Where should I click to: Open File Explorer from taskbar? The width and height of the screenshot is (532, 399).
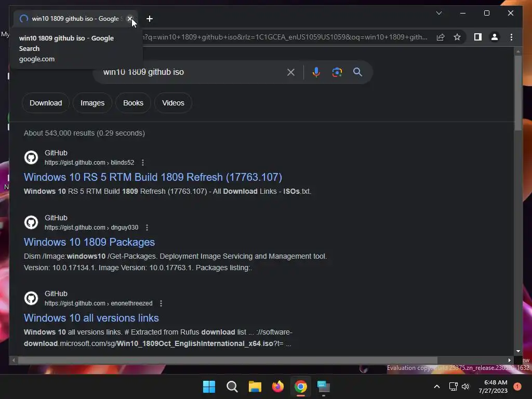click(255, 387)
